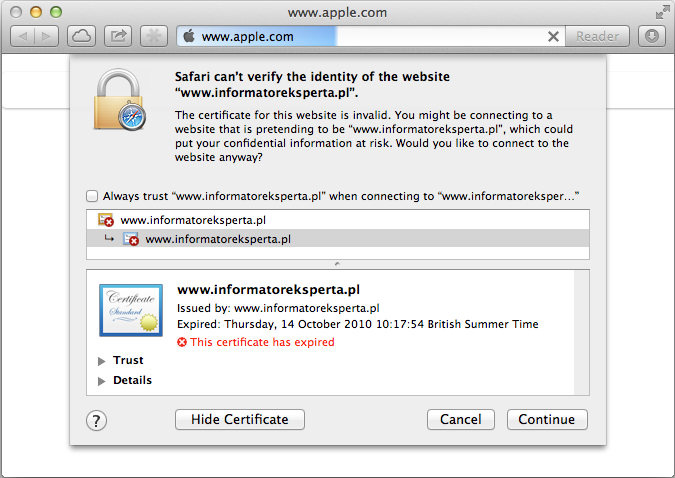
Task: Click the add bookmark toolbar icon
Action: pyautogui.click(x=154, y=36)
